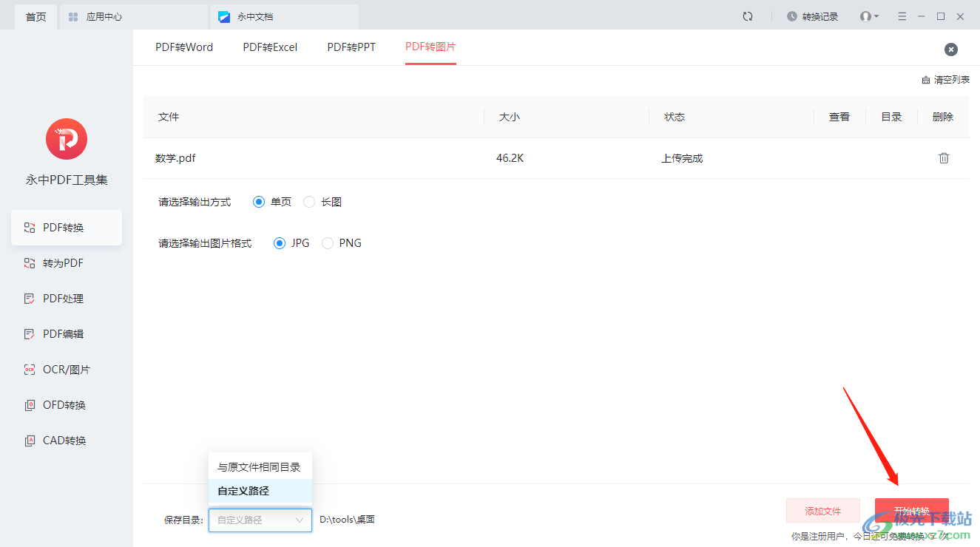Pick 自定义路径 from the dropdown list
Viewport: 980px width, 547px height.
260,491
